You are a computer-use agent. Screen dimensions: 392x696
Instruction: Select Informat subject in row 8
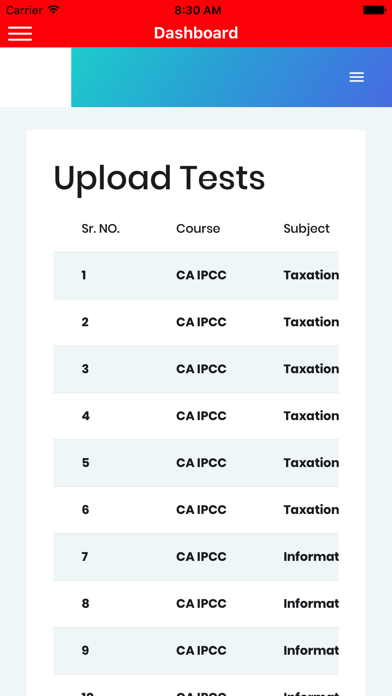(x=311, y=604)
